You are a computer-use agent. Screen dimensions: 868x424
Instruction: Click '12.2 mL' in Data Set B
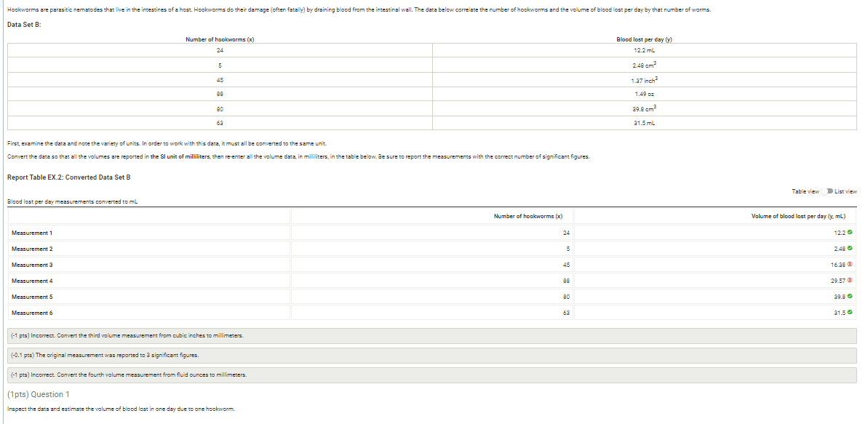point(645,50)
